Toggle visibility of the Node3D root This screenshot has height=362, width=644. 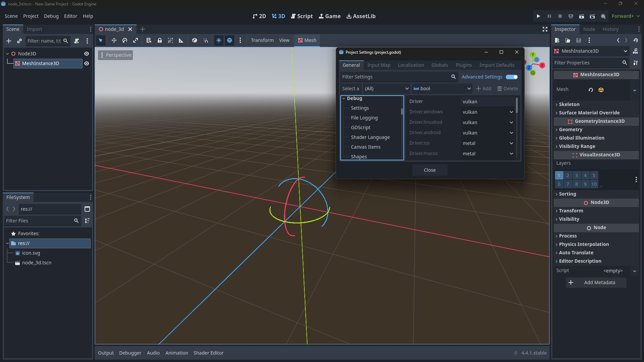[87, 54]
